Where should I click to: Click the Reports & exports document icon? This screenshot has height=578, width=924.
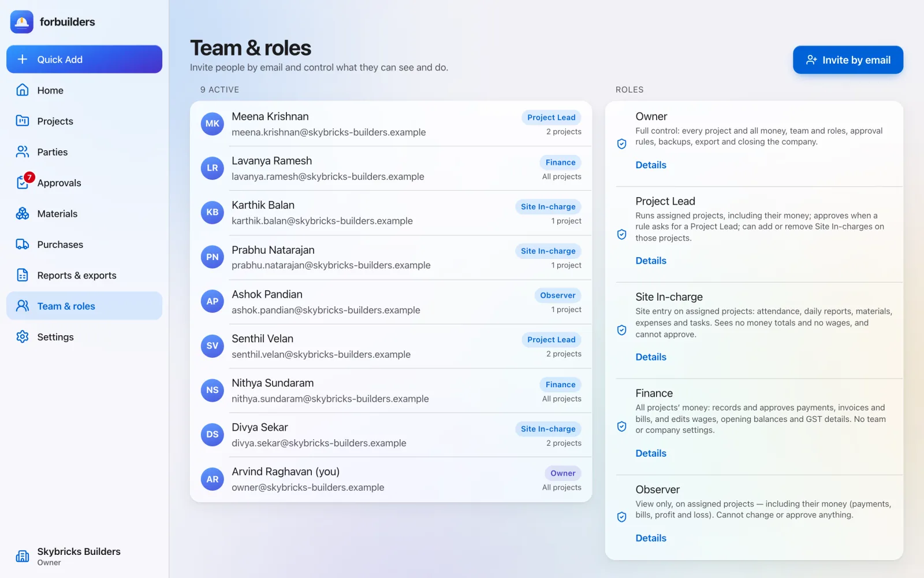coord(23,275)
